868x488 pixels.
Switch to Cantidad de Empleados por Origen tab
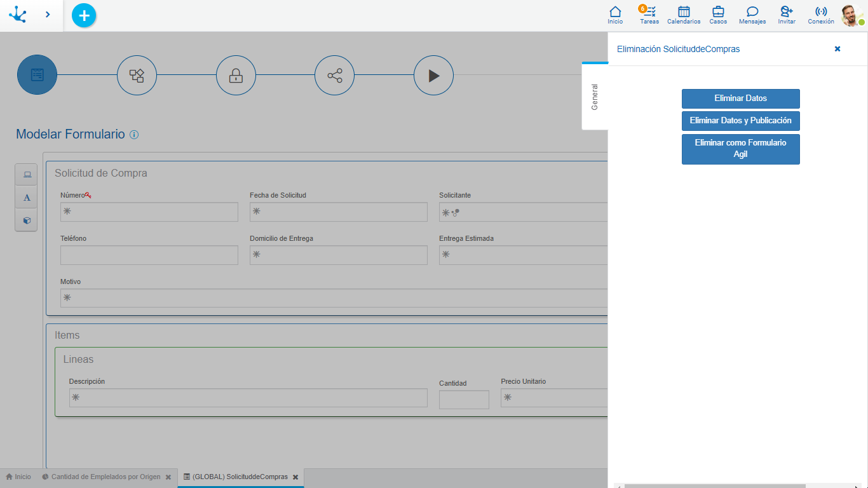105,477
